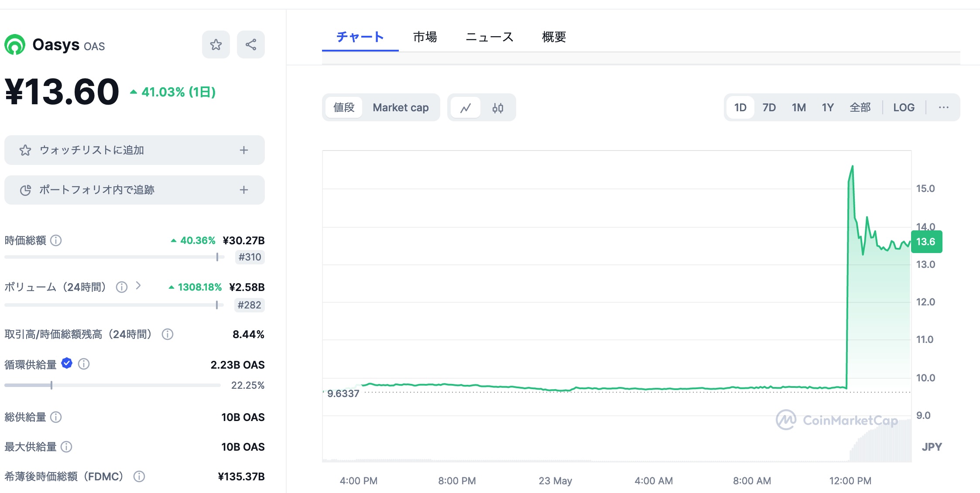Click the ¥135.37B FDMC value

(241, 476)
